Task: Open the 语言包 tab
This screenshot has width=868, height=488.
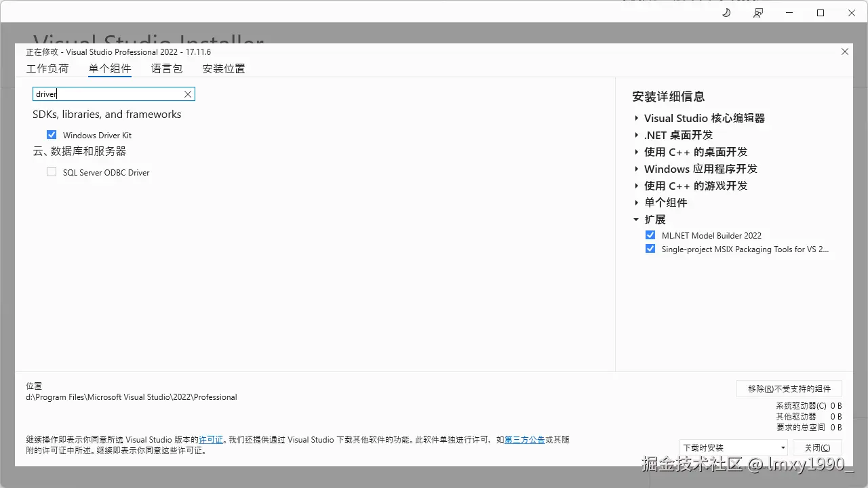Action: coord(167,68)
